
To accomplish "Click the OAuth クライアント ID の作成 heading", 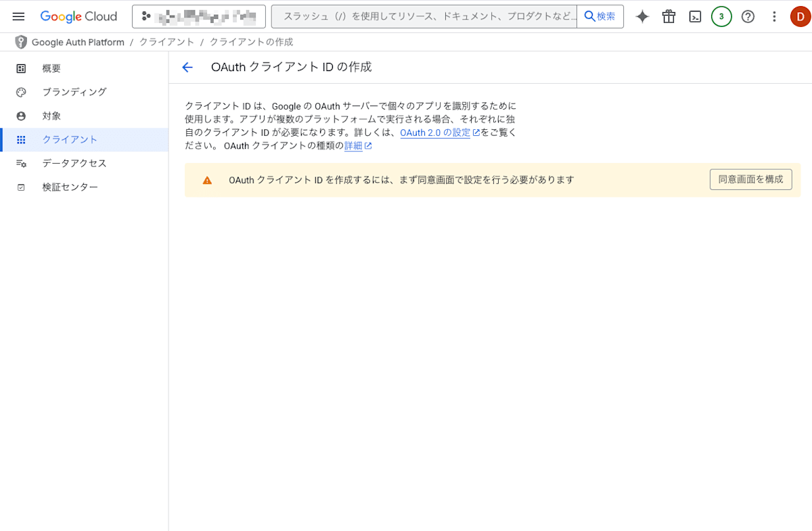I will [292, 67].
